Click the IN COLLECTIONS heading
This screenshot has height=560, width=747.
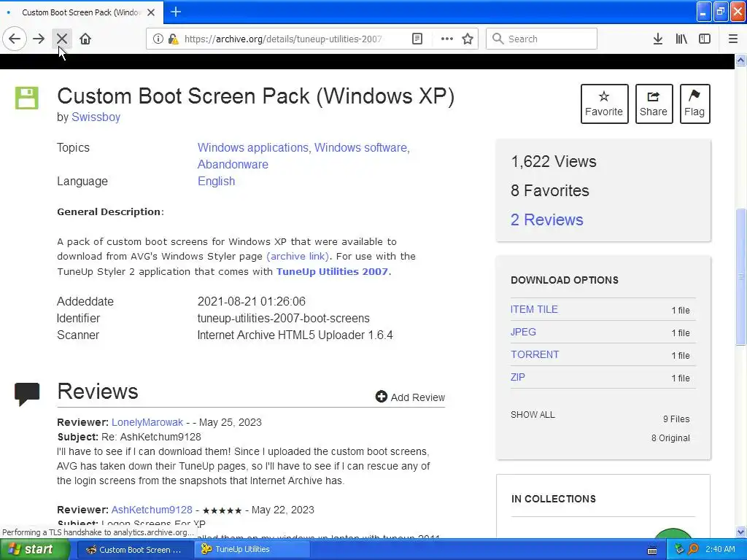point(554,499)
